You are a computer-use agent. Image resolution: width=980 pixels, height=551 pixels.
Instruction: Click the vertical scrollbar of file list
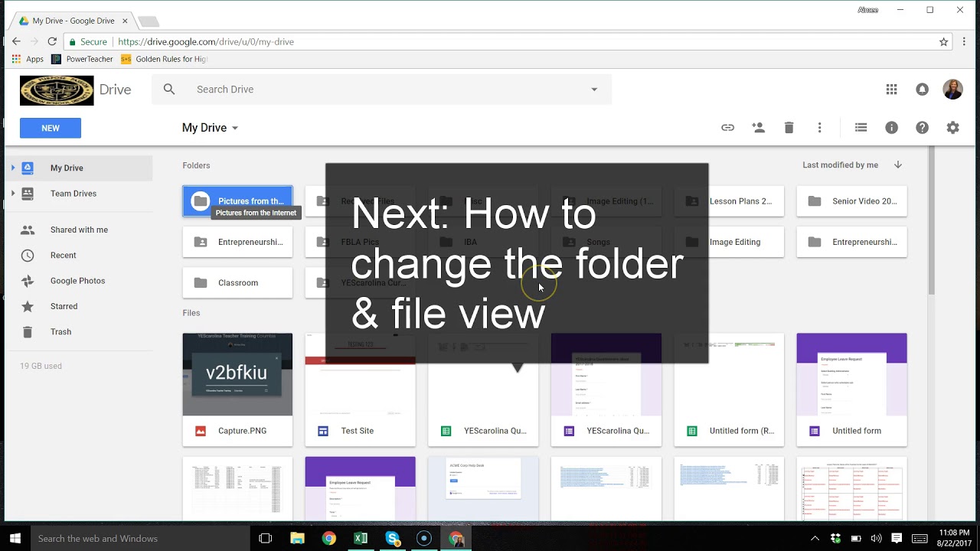click(931, 222)
